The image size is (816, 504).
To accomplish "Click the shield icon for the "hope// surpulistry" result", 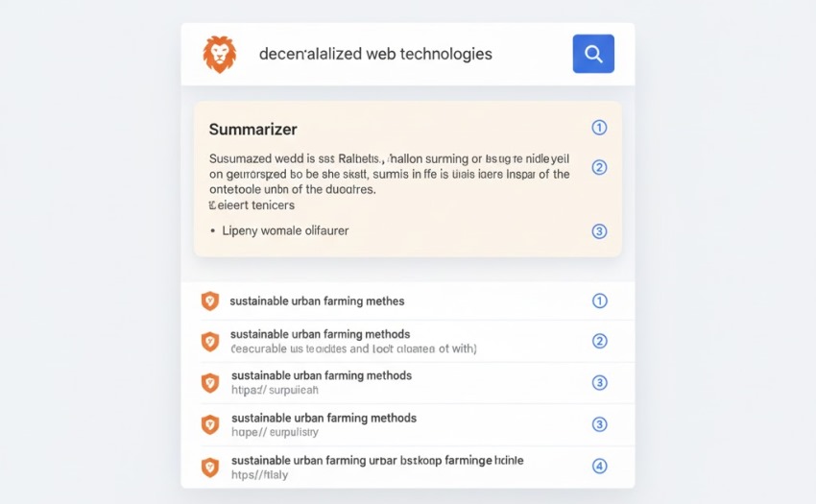I will (x=209, y=425).
